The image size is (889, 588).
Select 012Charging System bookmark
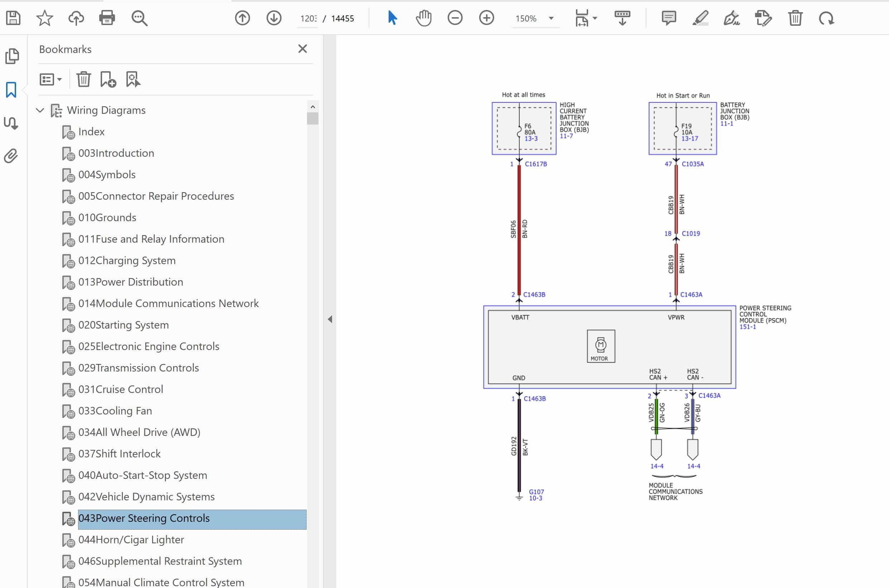pos(127,261)
